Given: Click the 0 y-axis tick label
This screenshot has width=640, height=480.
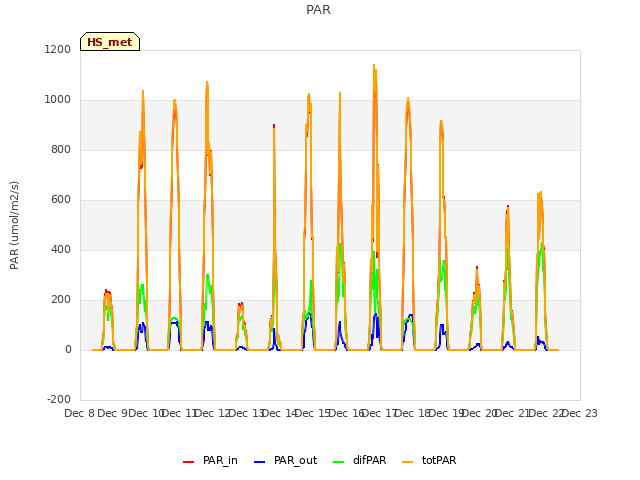Looking at the screenshot, I should 68,349.
